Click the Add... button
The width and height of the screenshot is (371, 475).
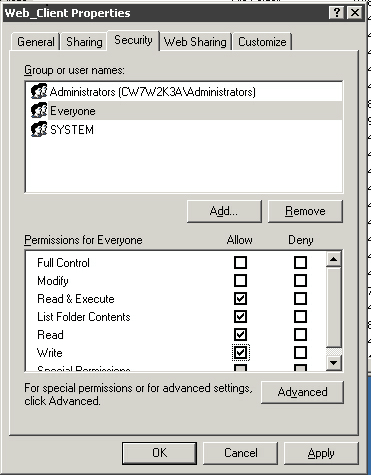point(224,211)
